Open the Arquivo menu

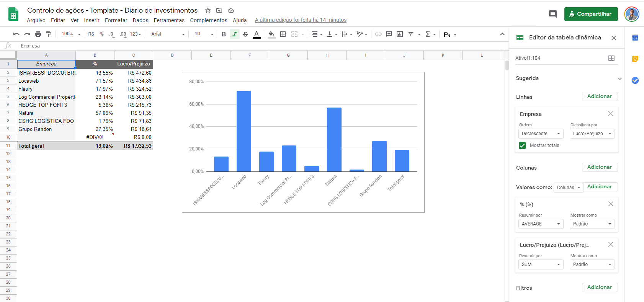[36, 20]
